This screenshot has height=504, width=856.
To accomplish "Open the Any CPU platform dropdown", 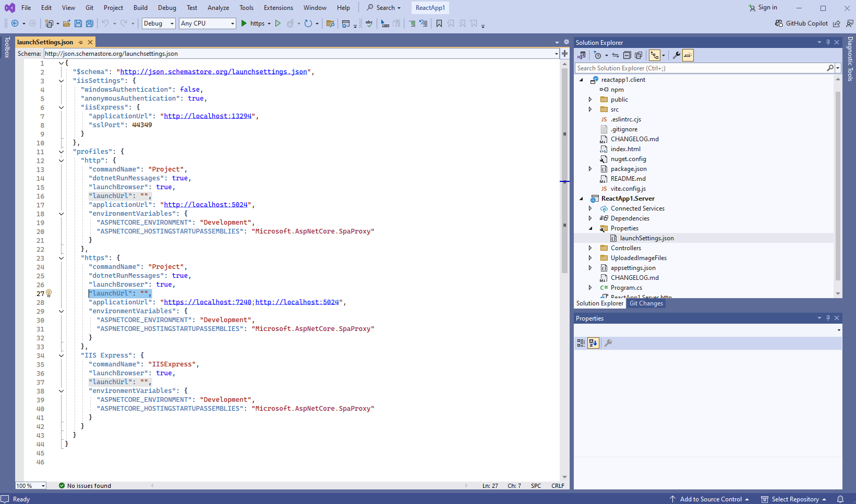I will (208, 23).
